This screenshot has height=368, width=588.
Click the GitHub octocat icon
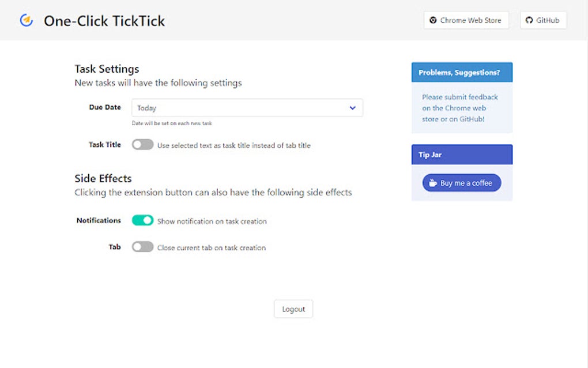[529, 20]
